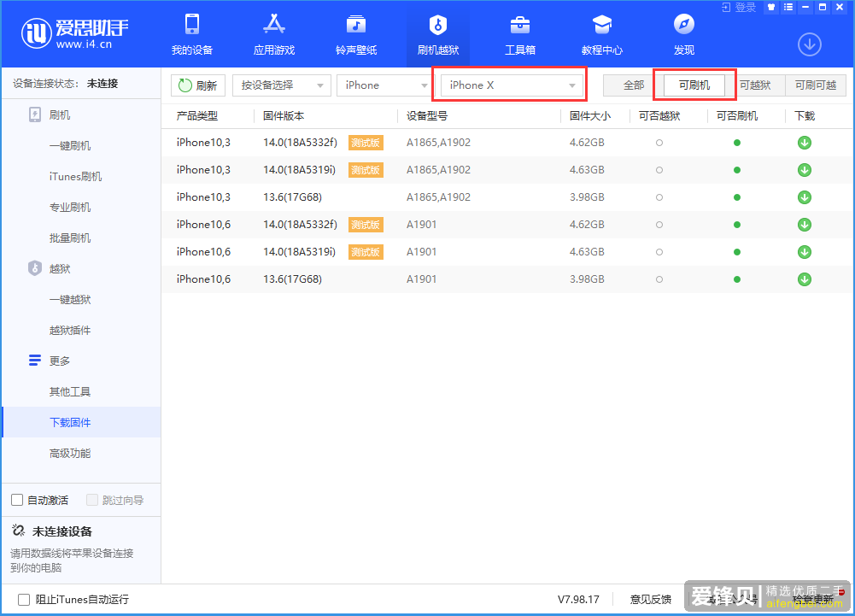Download iPhone10,3 14.0(18A5332f) firmware
855x616 pixels.
(x=805, y=143)
